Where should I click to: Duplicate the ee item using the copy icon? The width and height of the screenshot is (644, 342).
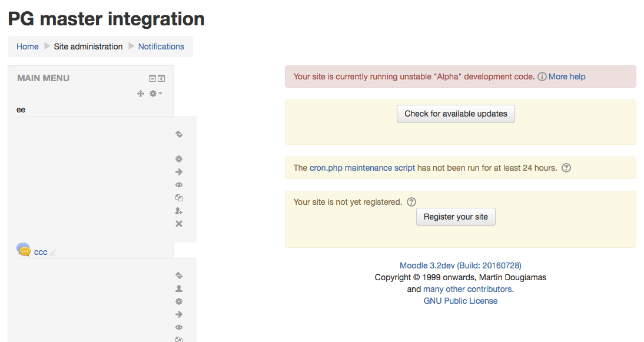(179, 198)
